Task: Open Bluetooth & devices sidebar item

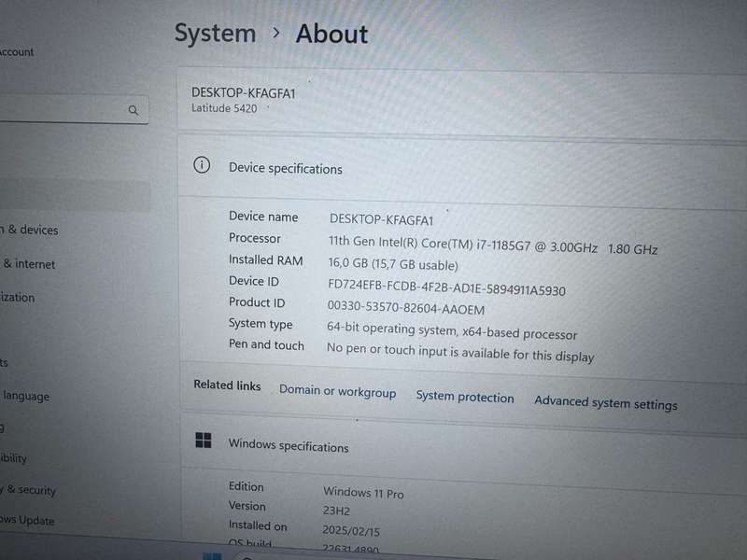Action: (x=29, y=230)
